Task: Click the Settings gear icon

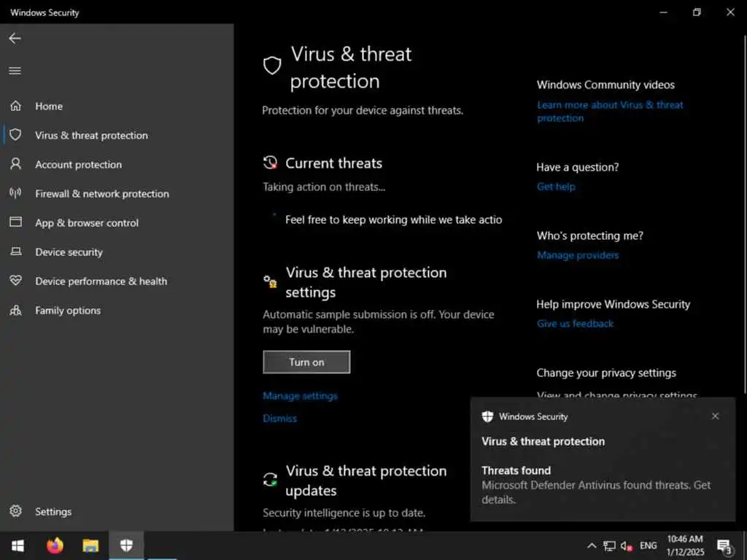Action: 16,511
